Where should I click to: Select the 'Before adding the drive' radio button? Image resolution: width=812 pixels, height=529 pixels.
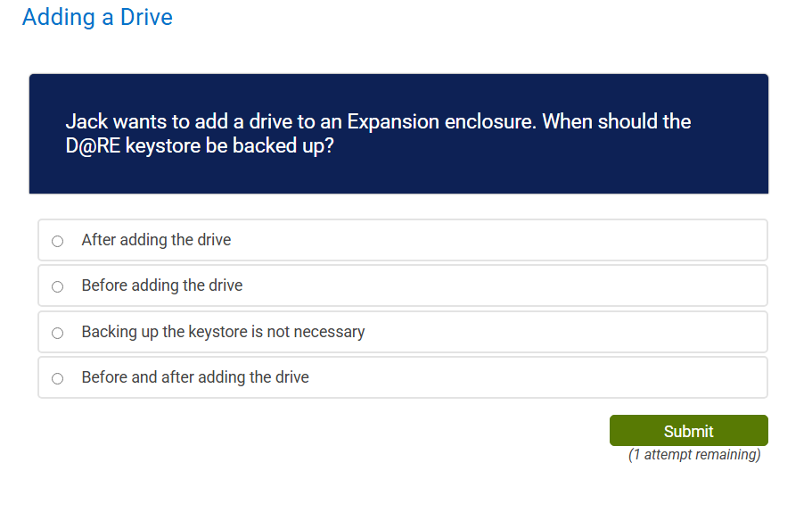57,285
